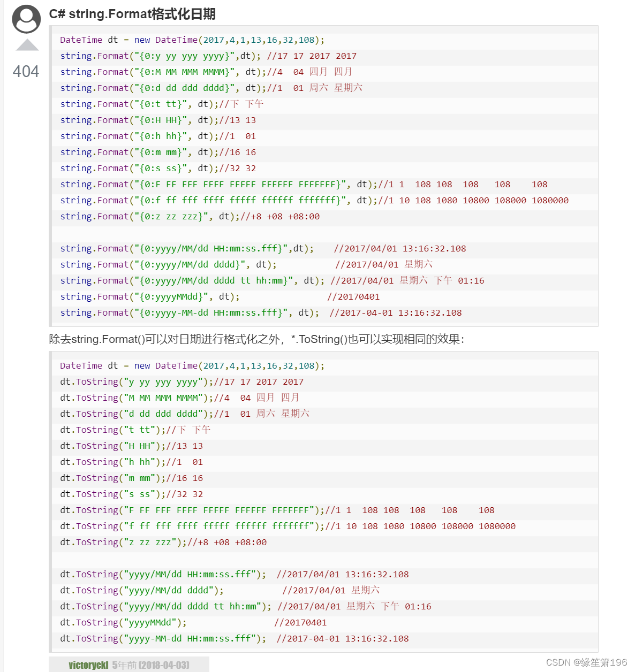Upvote the answer using the triangle arrow
The width and height of the screenshot is (635, 672).
pos(27,45)
